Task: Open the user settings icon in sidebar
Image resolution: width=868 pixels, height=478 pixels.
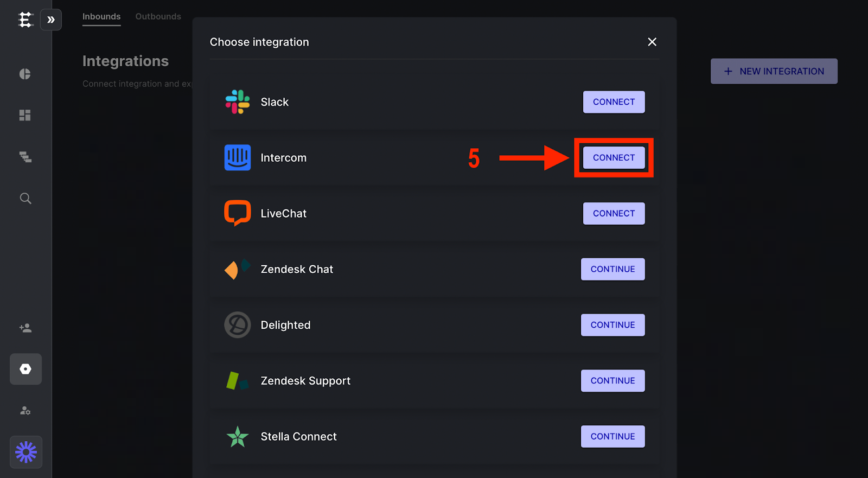Action: (25, 411)
